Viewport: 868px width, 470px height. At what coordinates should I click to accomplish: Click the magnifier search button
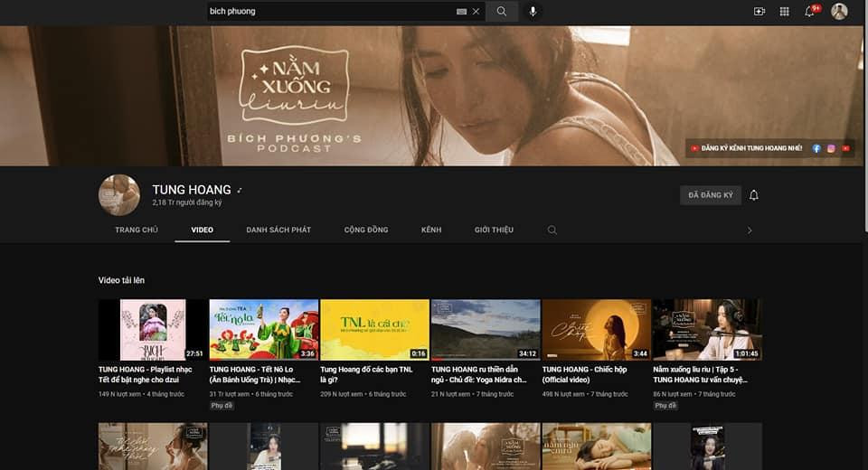(502, 12)
